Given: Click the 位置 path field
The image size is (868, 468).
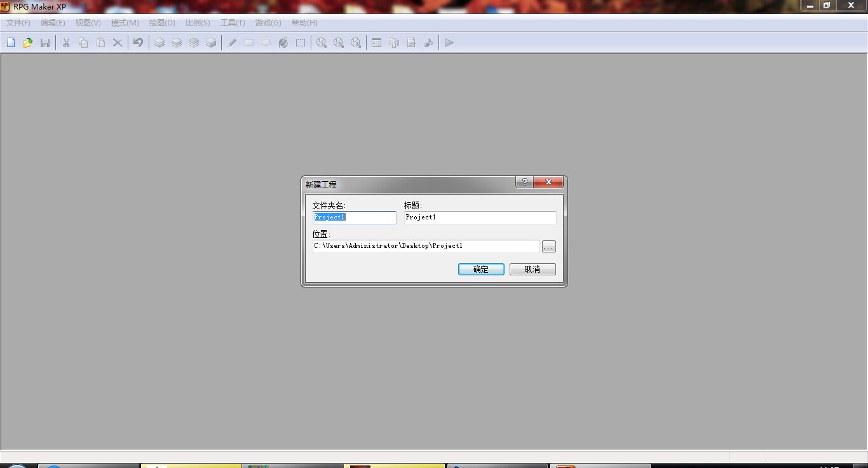Looking at the screenshot, I should [x=426, y=246].
